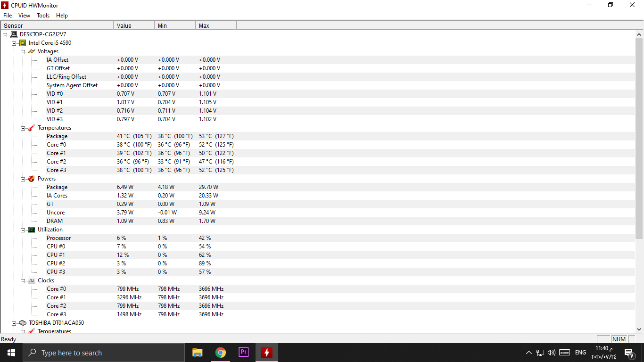The width and height of the screenshot is (644, 362).
Task: Click the 3296 MHz clock value
Action: pos(129,297)
